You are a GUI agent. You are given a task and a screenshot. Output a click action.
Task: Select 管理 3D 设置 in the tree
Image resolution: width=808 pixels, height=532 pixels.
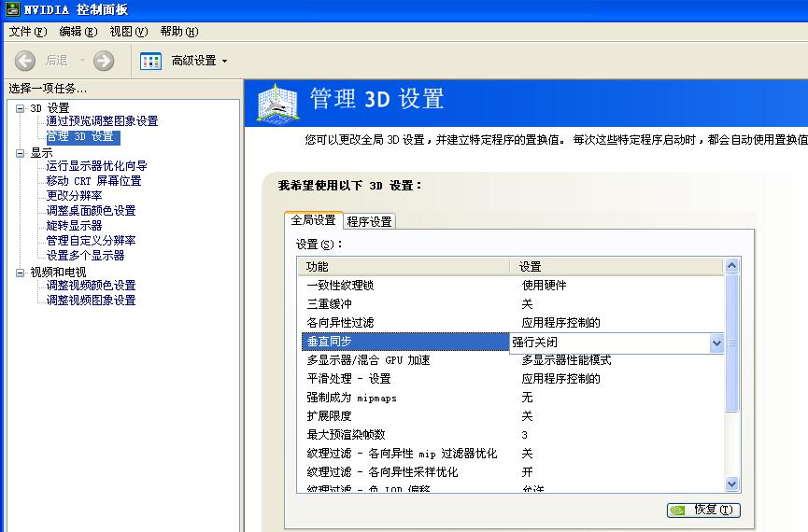pyautogui.click(x=82, y=136)
